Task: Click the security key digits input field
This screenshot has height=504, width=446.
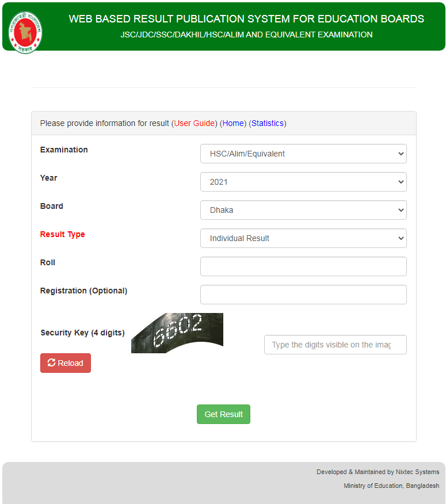Action: [x=336, y=345]
